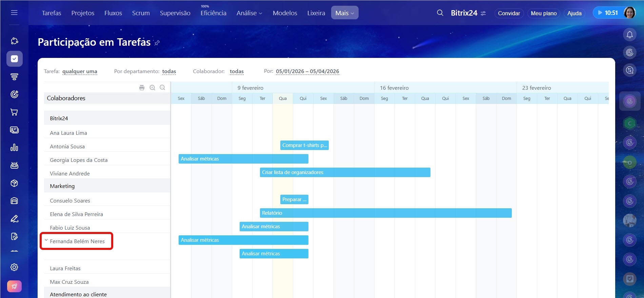Screen dimensions: 644x298
Task: Open notifications bell in right panel
Action: coord(629,35)
